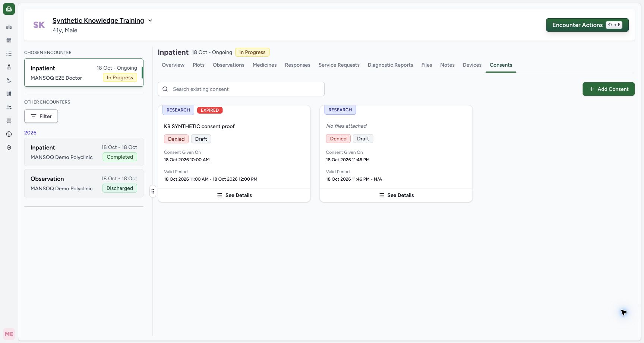This screenshot has width=644, height=343.
Task: Switch to the Plots tab
Action: (x=199, y=65)
